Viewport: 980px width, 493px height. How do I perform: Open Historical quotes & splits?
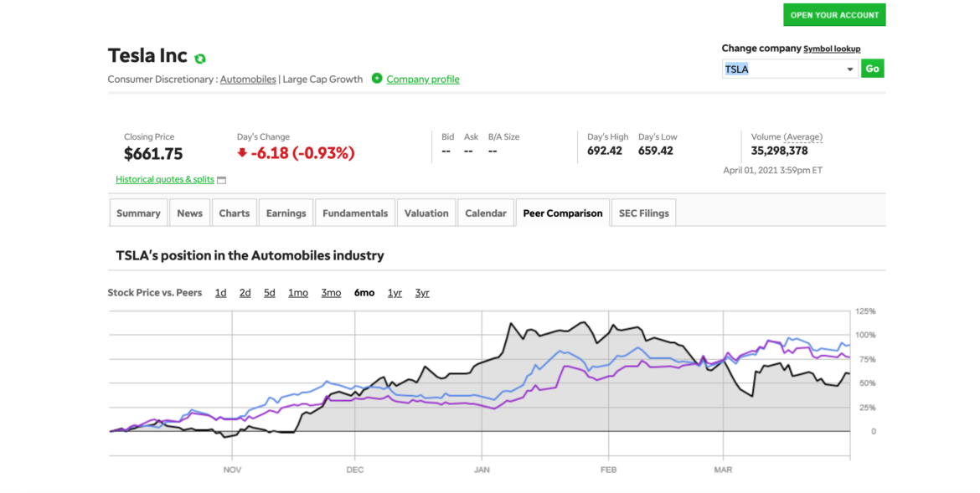(164, 179)
